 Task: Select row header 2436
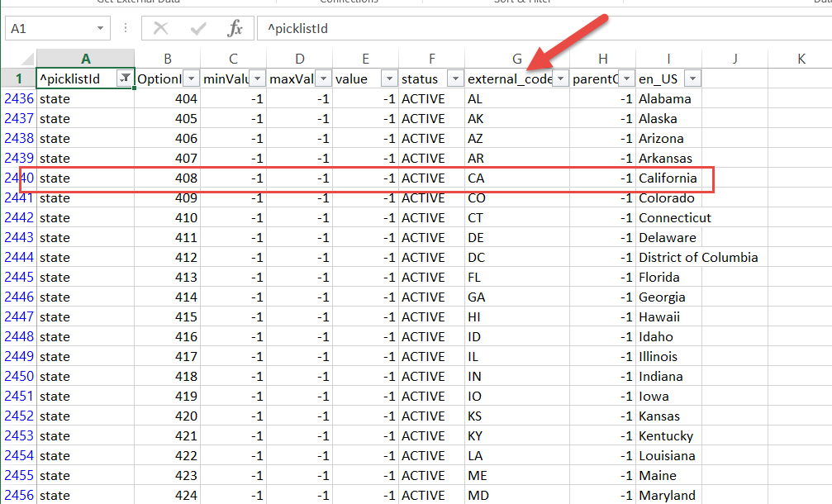point(19,98)
